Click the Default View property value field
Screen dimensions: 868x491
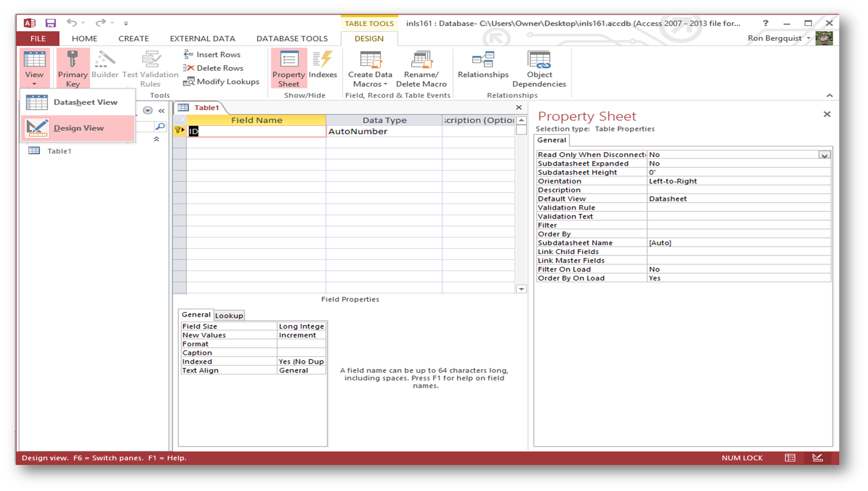click(738, 199)
